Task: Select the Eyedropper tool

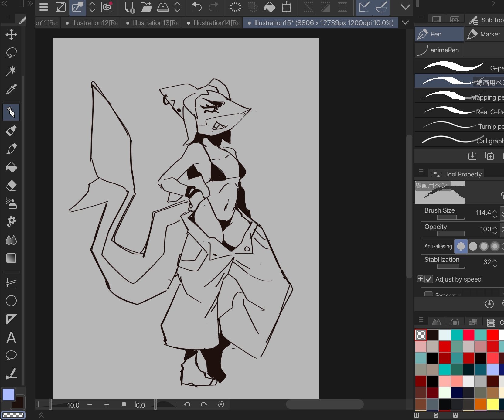Action: [11, 89]
